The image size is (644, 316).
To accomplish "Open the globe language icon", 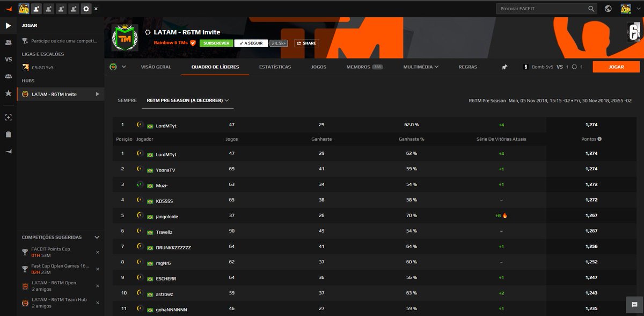I will pyautogui.click(x=608, y=9).
